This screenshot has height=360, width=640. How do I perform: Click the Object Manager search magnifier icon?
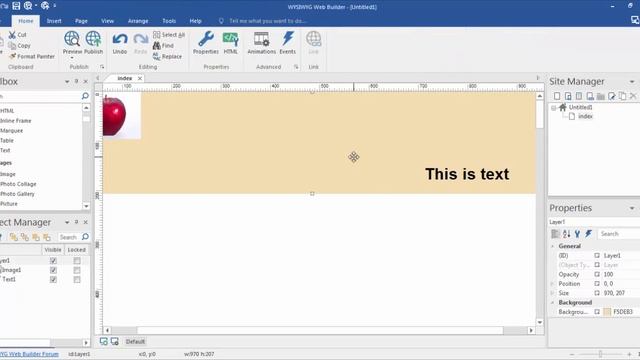click(x=85, y=237)
